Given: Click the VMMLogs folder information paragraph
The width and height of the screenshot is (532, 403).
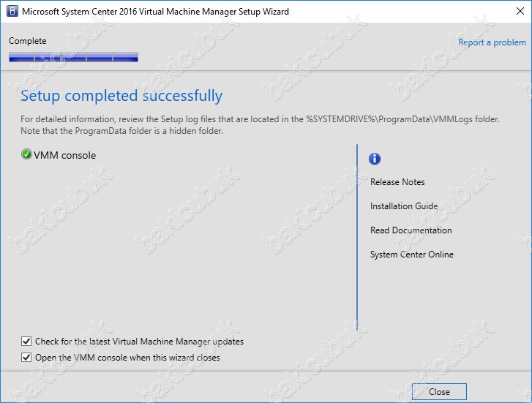Looking at the screenshot, I should coord(260,125).
